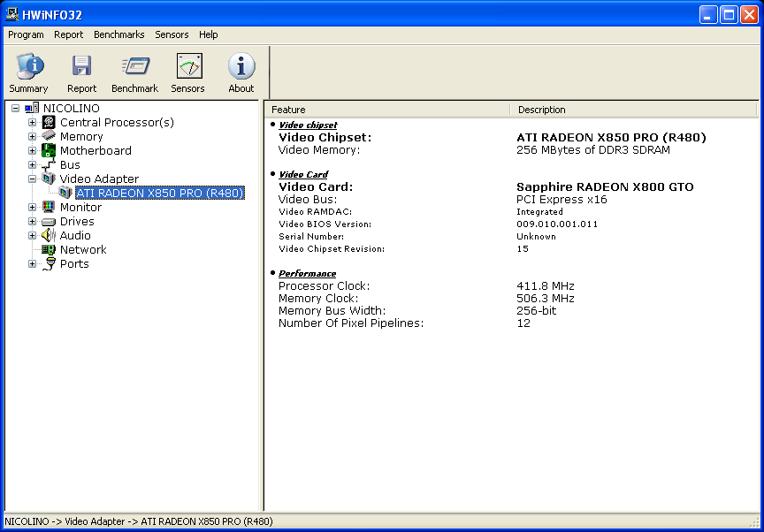Select Central Processor(s) in the tree
Screen dimensions: 764x532
coord(117,122)
